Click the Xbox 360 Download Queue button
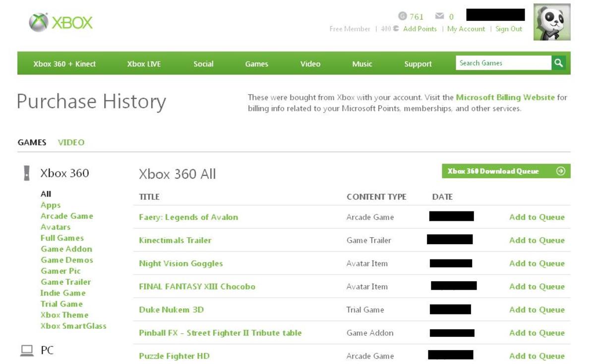Screen dimensions: 595x364 tap(506, 171)
